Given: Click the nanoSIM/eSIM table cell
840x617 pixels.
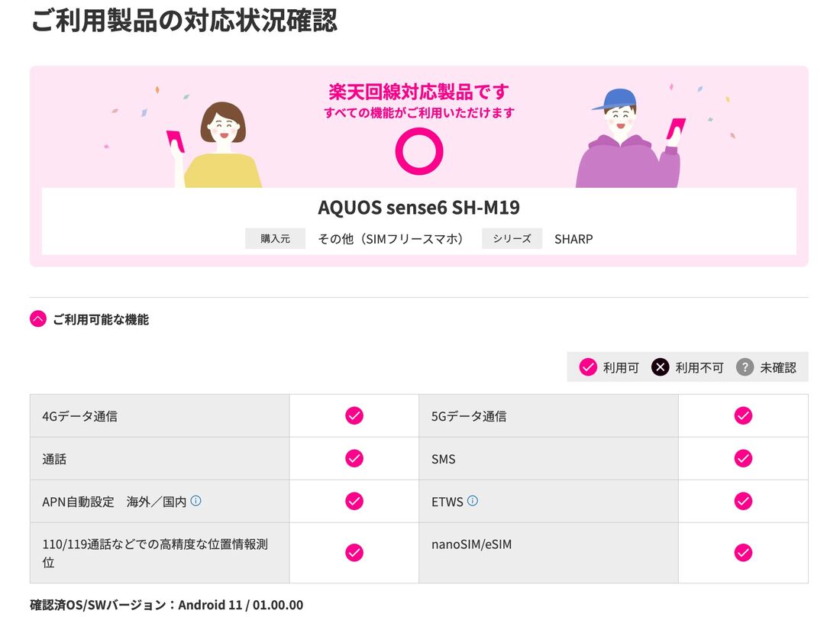Looking at the screenshot, I should (548, 553).
